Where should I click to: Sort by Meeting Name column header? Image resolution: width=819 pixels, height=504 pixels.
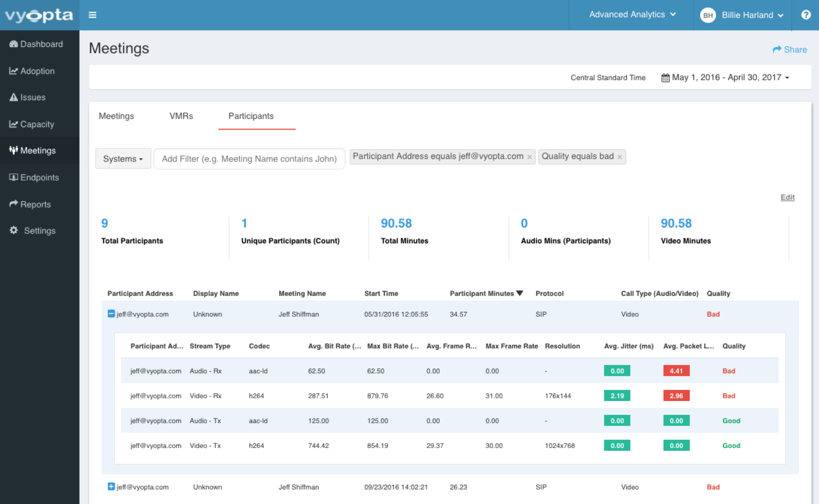coord(302,293)
